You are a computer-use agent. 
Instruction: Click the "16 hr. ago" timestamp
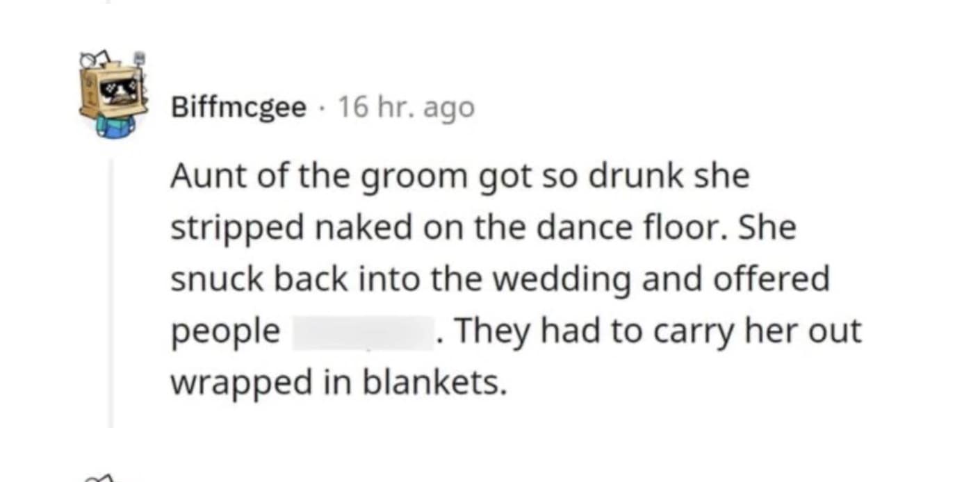(x=406, y=108)
